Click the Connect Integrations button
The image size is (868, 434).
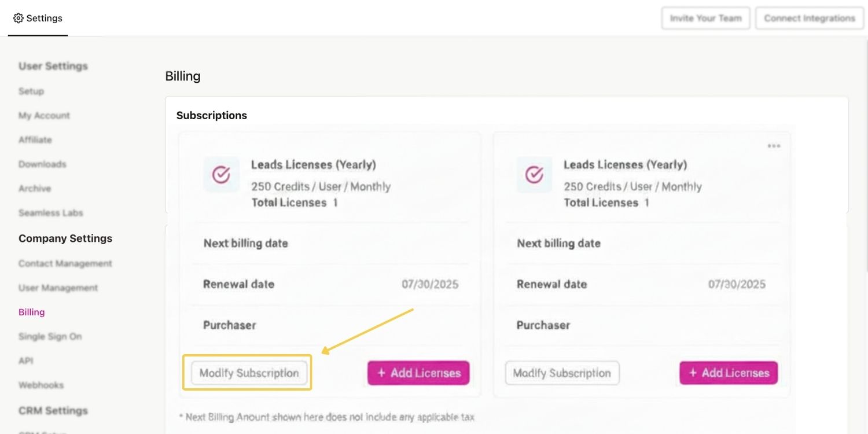click(810, 18)
